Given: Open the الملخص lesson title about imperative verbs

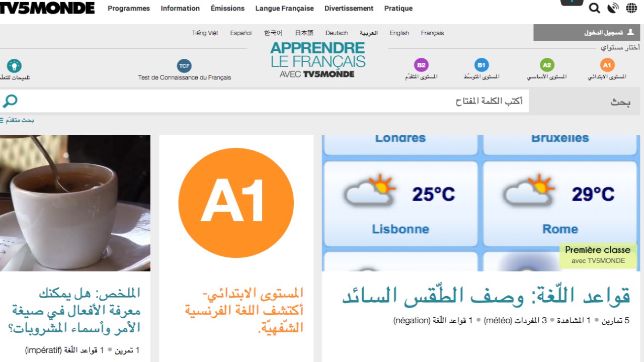Looking at the screenshot, I should click(x=74, y=310).
